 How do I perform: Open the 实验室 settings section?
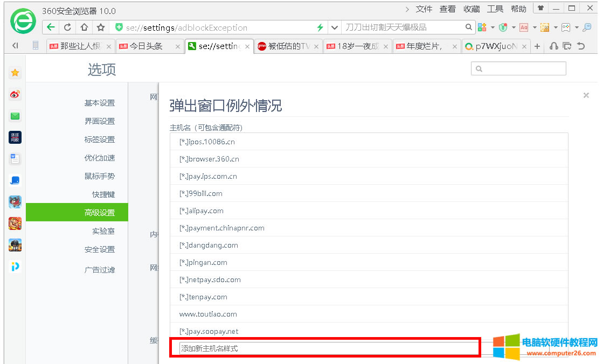point(103,230)
